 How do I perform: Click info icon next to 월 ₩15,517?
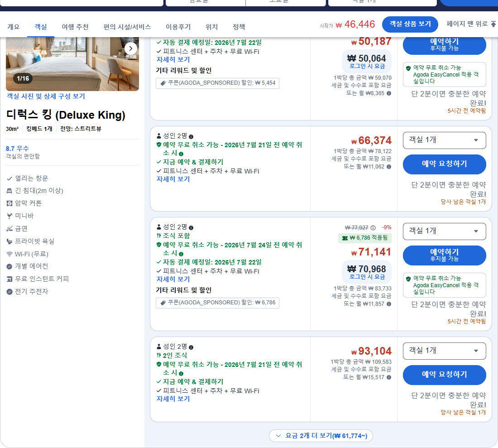389,377
